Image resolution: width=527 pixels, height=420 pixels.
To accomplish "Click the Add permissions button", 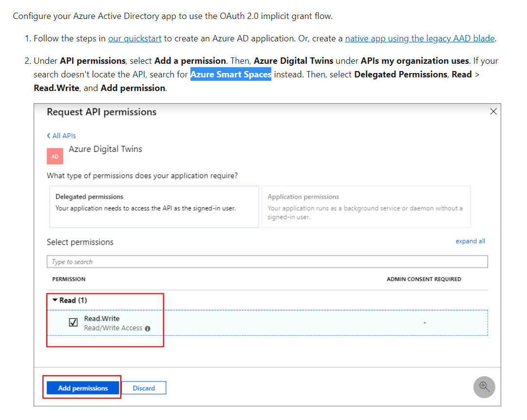I will point(83,388).
